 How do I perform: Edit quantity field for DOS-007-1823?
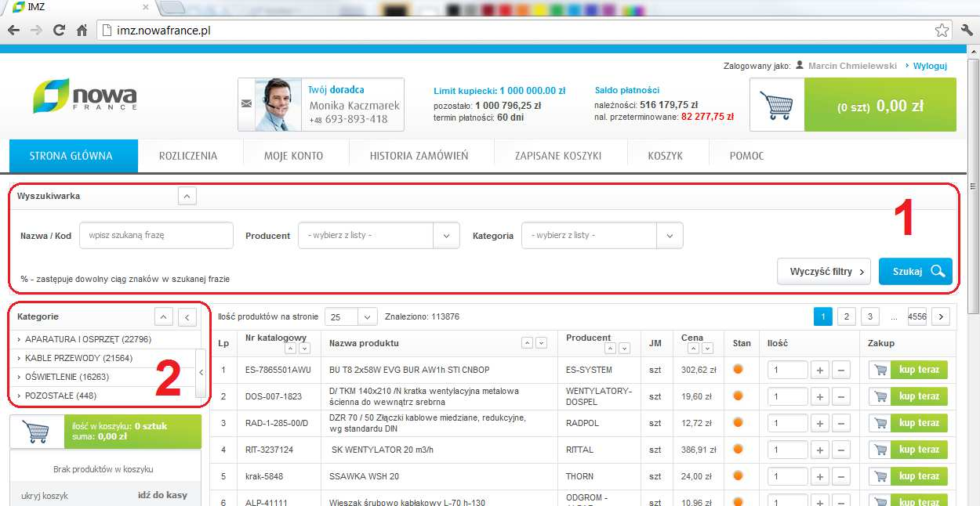coord(787,396)
